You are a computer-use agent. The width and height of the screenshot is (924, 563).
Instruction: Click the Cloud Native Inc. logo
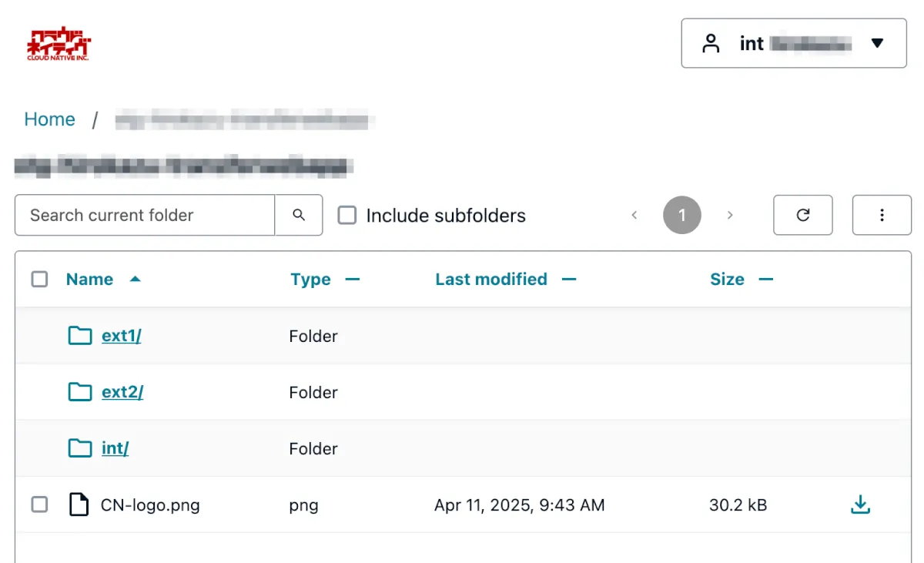(59, 45)
